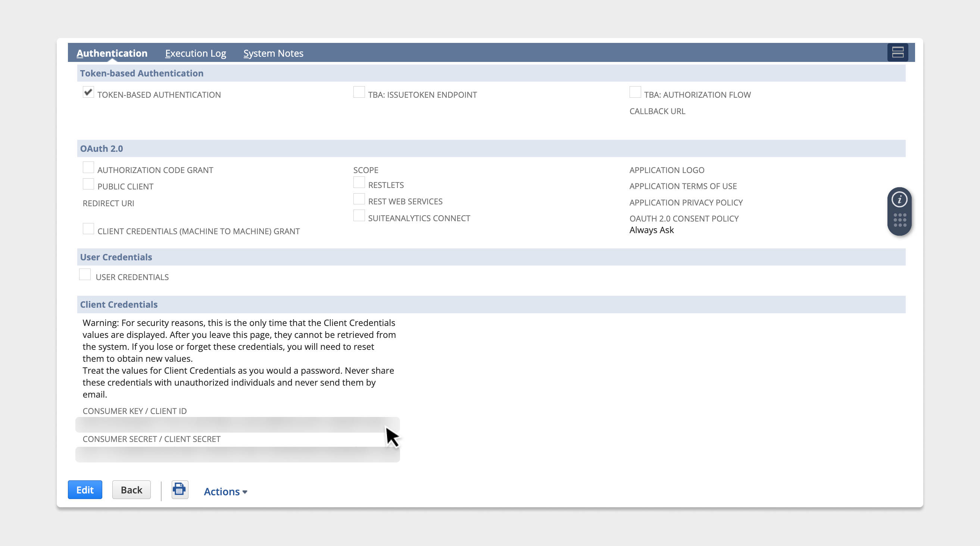980x546 pixels.
Task: Open the info panel on the right edge
Action: [x=900, y=199]
